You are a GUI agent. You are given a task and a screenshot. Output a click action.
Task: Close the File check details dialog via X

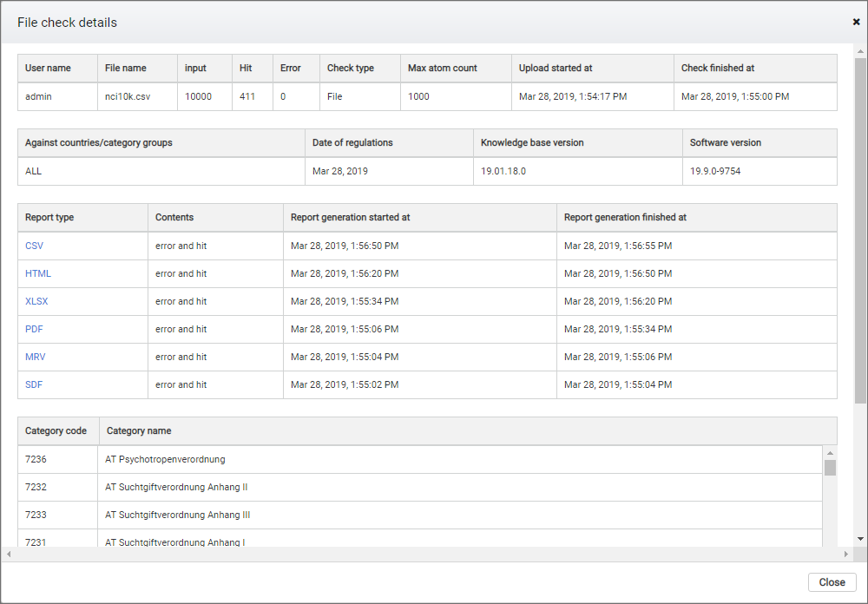[856, 22]
